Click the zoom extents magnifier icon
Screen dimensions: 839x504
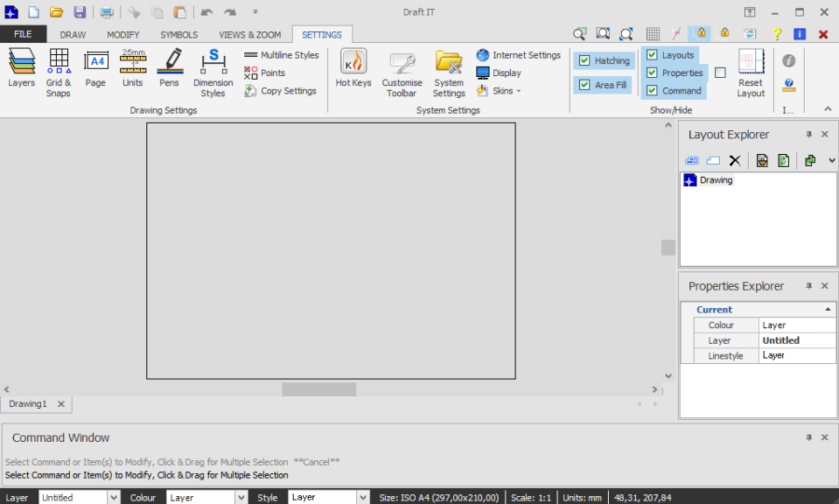coord(626,34)
